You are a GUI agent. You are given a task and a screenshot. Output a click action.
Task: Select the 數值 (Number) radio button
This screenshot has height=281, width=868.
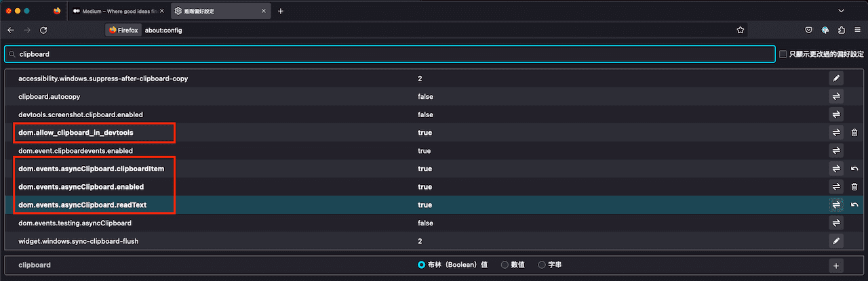pos(505,265)
